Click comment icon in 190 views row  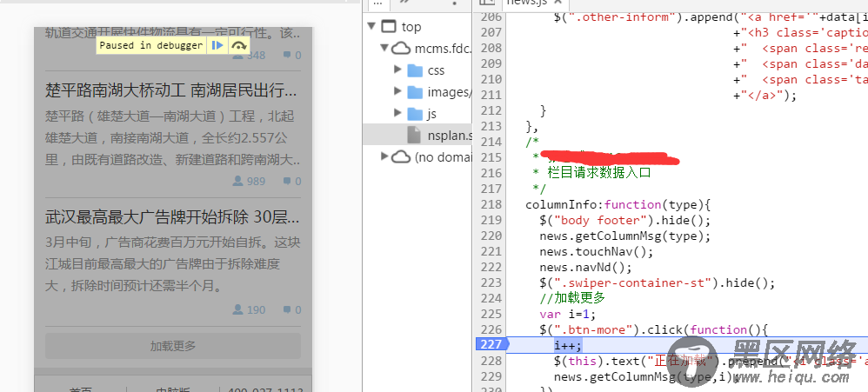coord(287,310)
